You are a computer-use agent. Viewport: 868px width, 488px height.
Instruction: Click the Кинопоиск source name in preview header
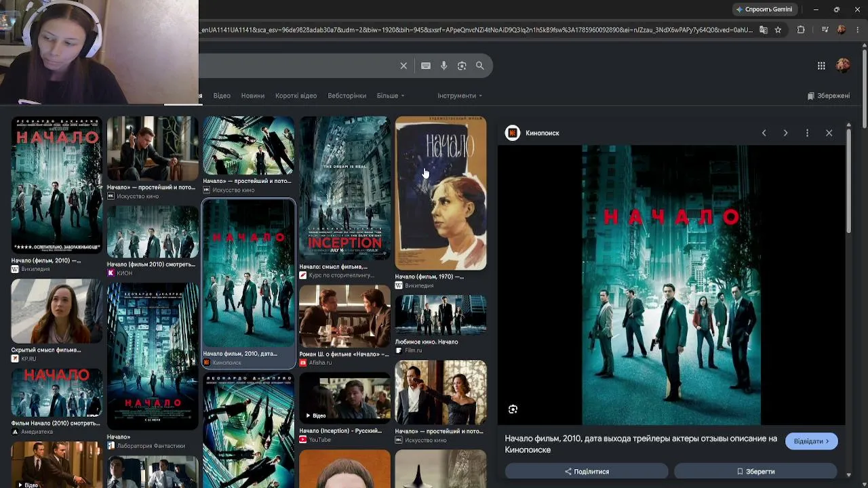[x=542, y=133]
